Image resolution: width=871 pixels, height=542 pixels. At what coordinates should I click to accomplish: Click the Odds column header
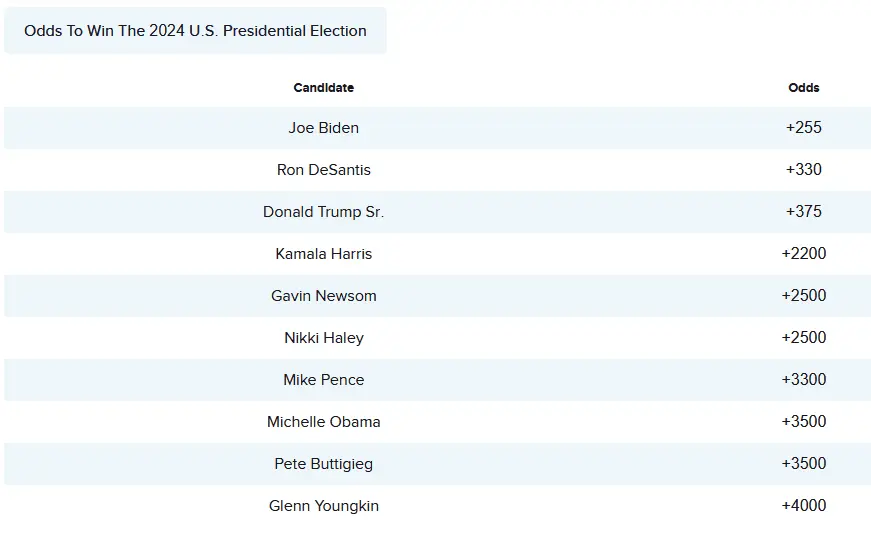(803, 88)
